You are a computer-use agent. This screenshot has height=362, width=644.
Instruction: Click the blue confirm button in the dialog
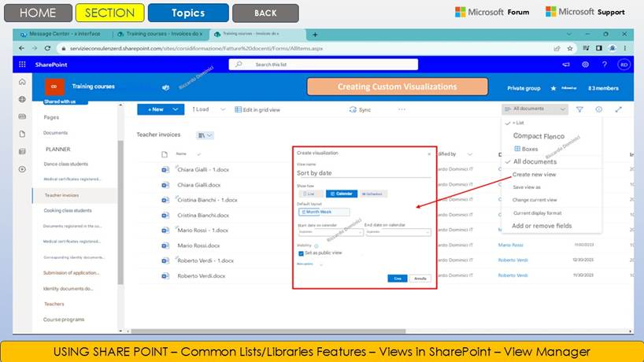tap(397, 279)
